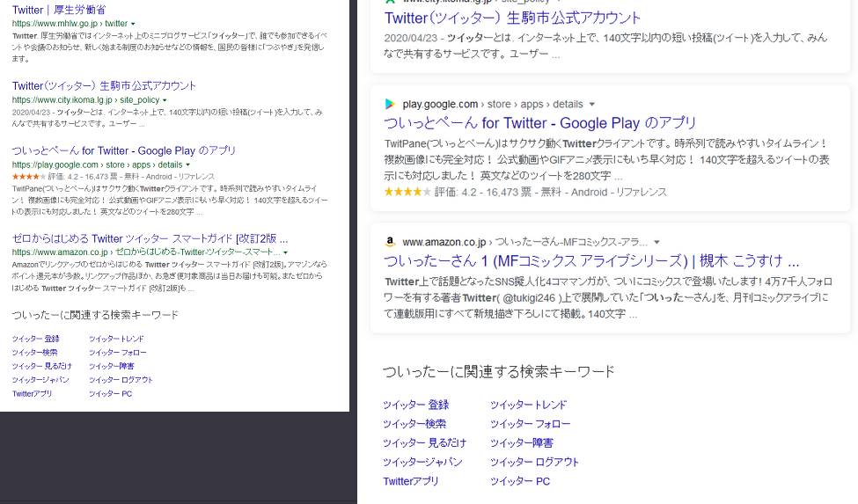Click right panel related search 'Twitterアプリ'
The height and width of the screenshot is (504, 858).
(411, 482)
